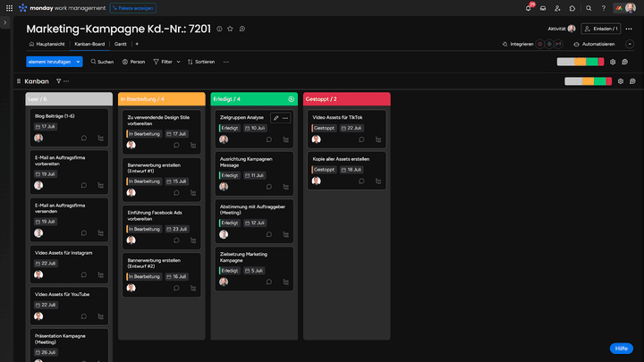The image size is (644, 362).
Task: Click Hilfe help button
Action: pos(621,348)
